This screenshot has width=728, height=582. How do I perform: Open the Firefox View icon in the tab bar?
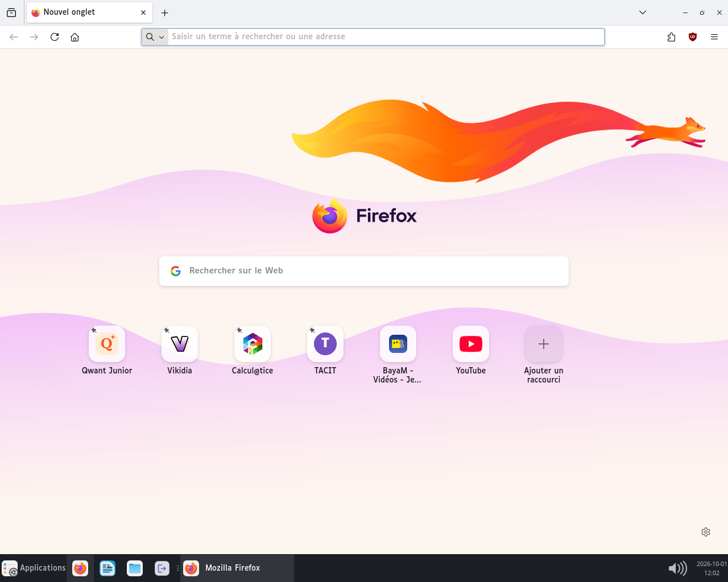tap(11, 13)
